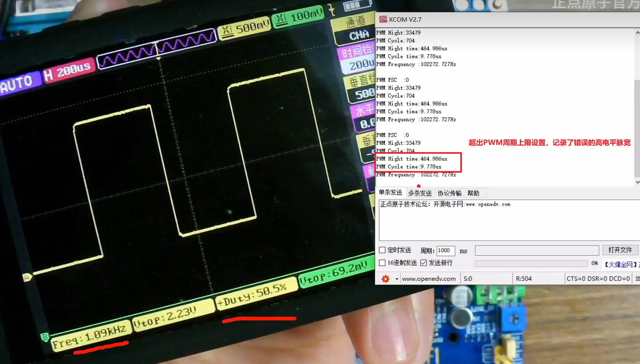Viewport: 640px width, 364px height.
Task: Switch to the 单条发送 tab
Action: click(x=390, y=192)
